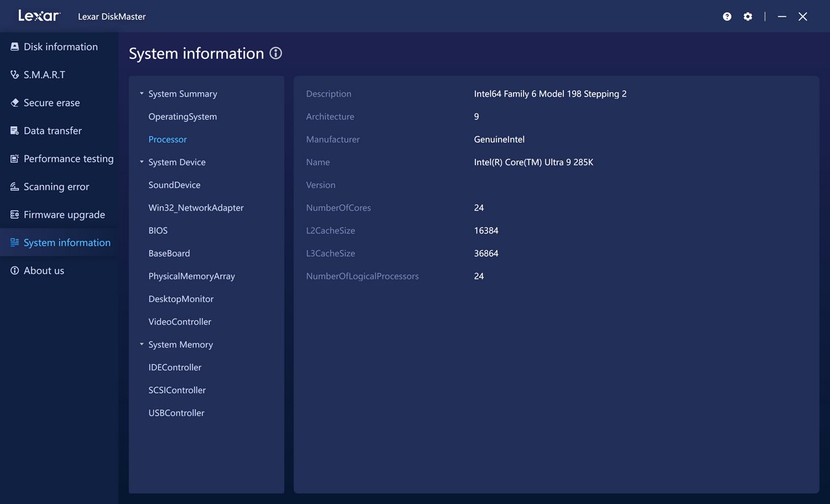Click the Scanning error icon

pyautogui.click(x=14, y=187)
